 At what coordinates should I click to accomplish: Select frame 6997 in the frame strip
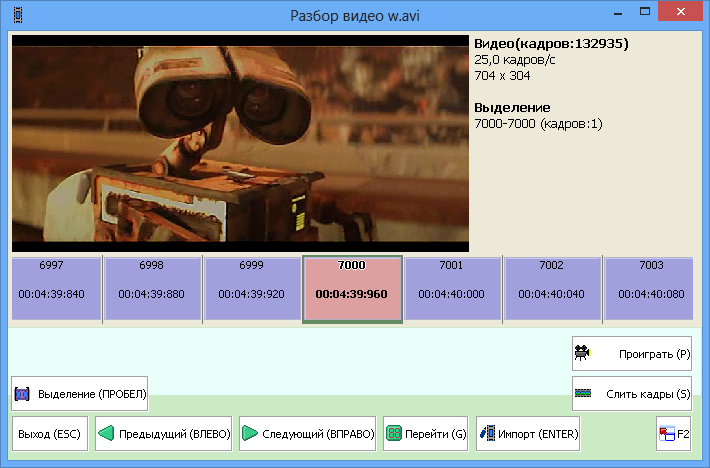point(56,289)
